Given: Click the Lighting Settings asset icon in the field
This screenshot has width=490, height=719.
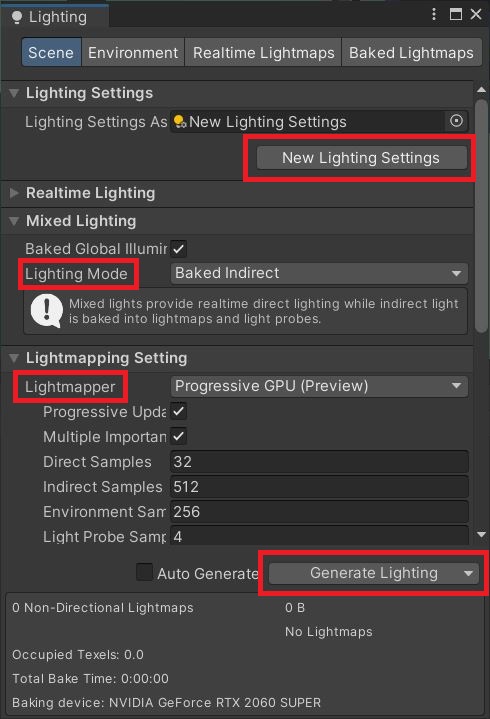Looking at the screenshot, I should coord(180,122).
